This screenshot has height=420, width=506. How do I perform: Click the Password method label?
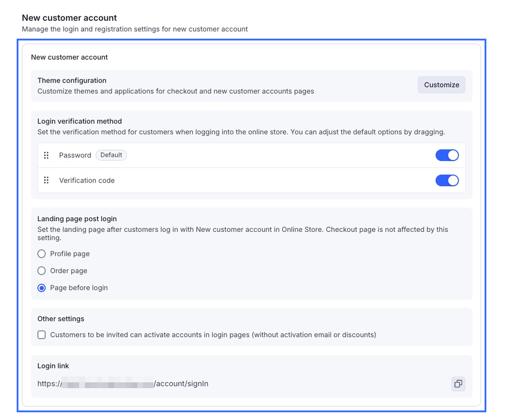(75, 155)
